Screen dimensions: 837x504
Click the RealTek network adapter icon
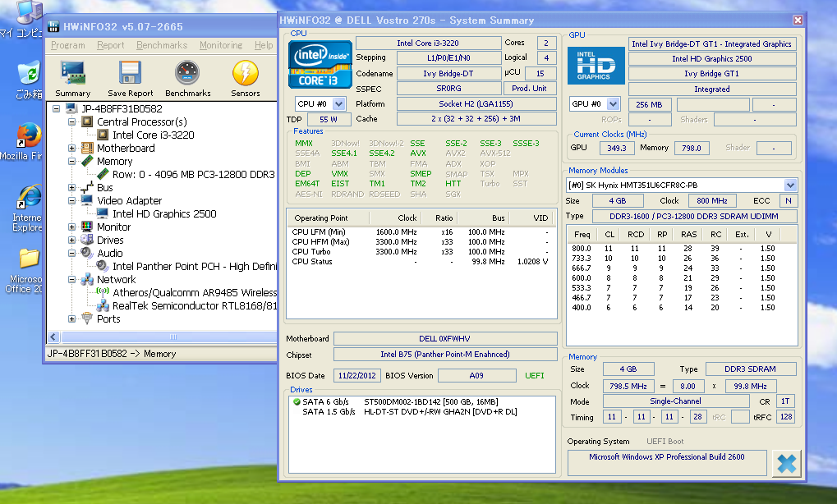[x=103, y=305]
